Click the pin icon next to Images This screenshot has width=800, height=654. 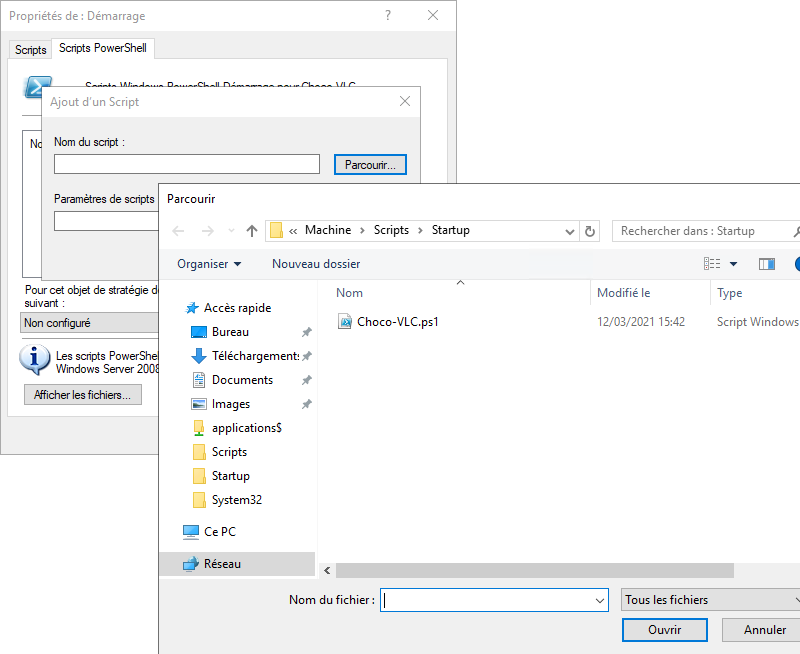307,404
